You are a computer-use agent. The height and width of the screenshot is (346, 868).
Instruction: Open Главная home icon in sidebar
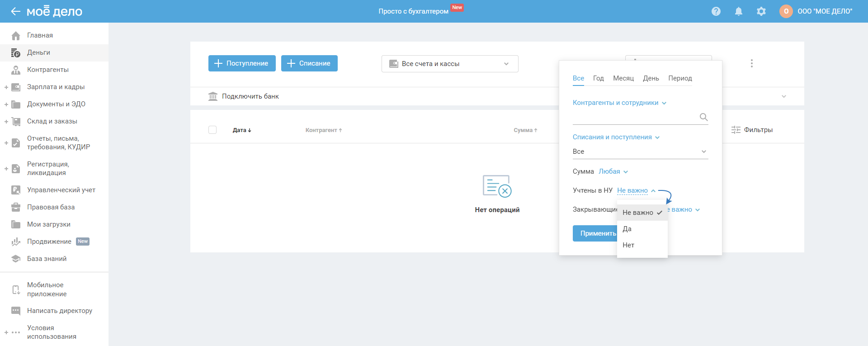click(x=16, y=35)
